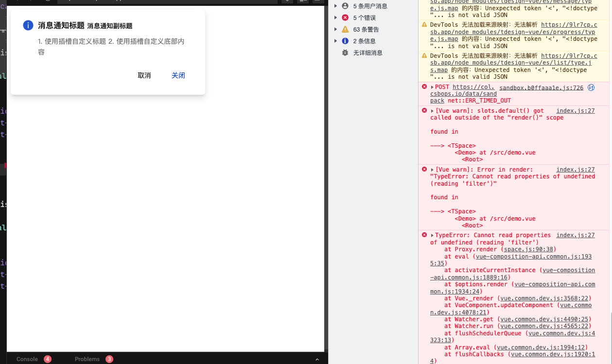Click the notification body text about 插槽
Viewport: 612px width, 364px height.
tap(111, 47)
